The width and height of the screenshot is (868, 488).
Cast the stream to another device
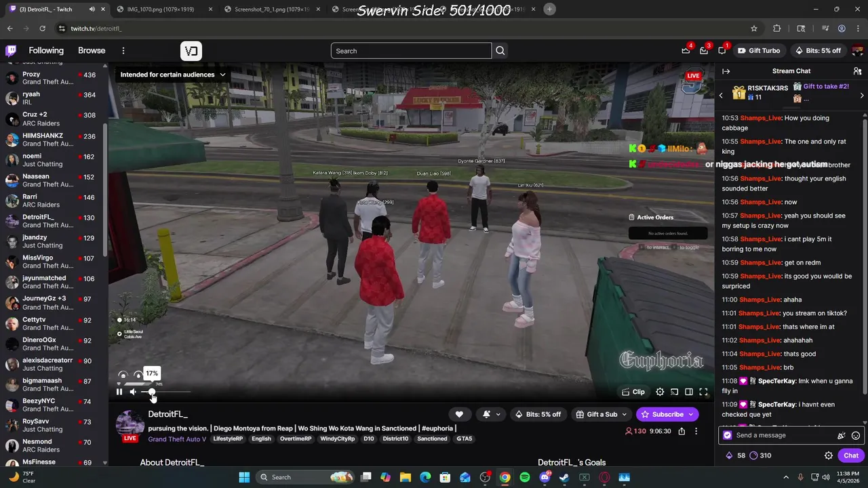pyautogui.click(x=674, y=392)
